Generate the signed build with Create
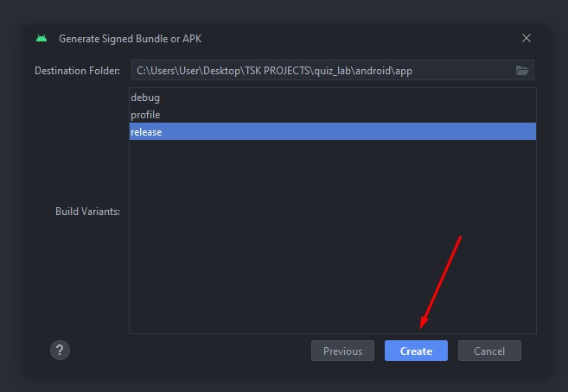This screenshot has height=392, width=568. [x=416, y=351]
